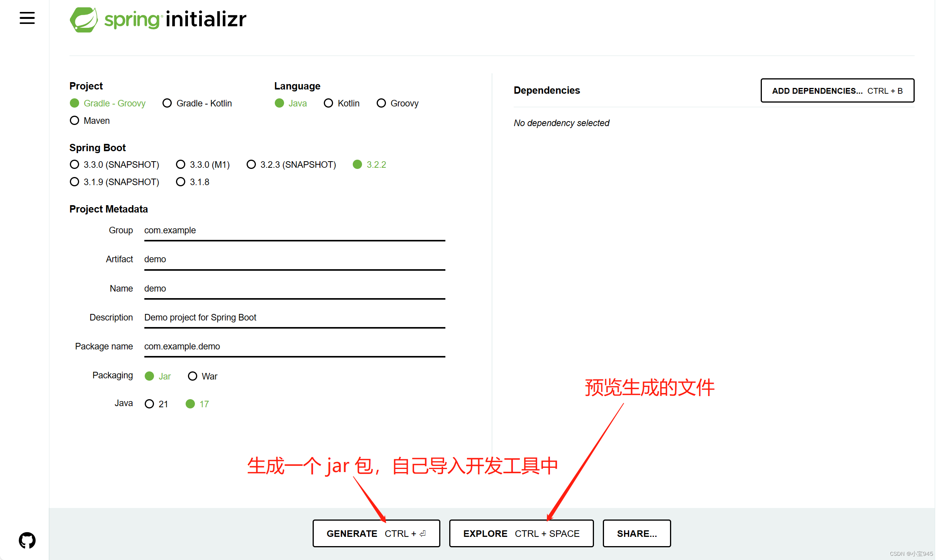Choose Kotlin as the language
The image size is (939, 560).
coord(342,103)
